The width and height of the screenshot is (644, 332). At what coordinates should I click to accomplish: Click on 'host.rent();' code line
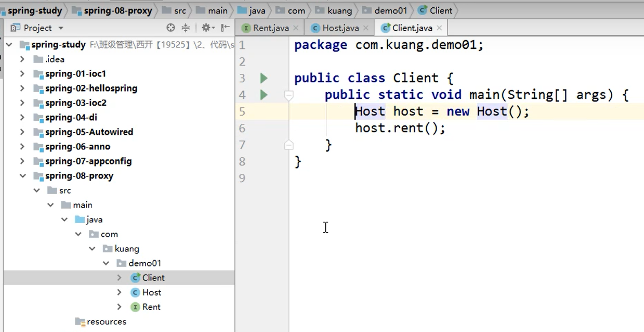400,128
